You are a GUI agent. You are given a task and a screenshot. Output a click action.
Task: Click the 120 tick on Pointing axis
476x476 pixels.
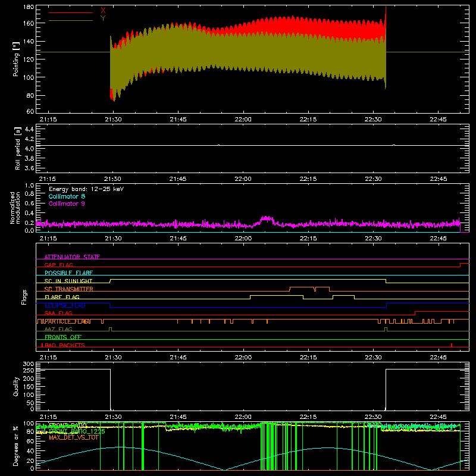point(29,59)
